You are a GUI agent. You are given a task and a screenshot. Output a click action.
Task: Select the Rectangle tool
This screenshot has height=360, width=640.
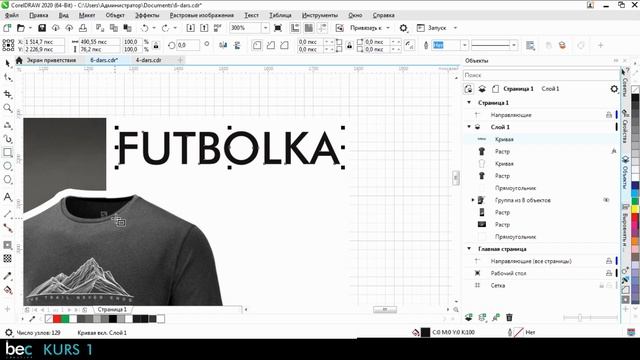point(7,152)
